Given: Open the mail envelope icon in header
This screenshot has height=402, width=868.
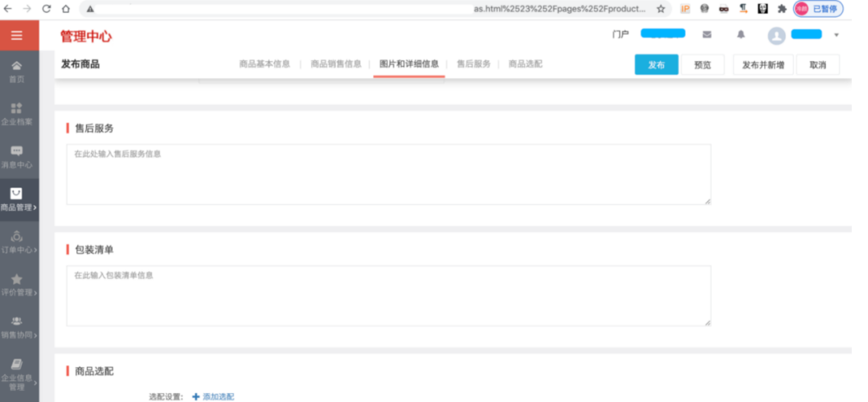Looking at the screenshot, I should 707,35.
